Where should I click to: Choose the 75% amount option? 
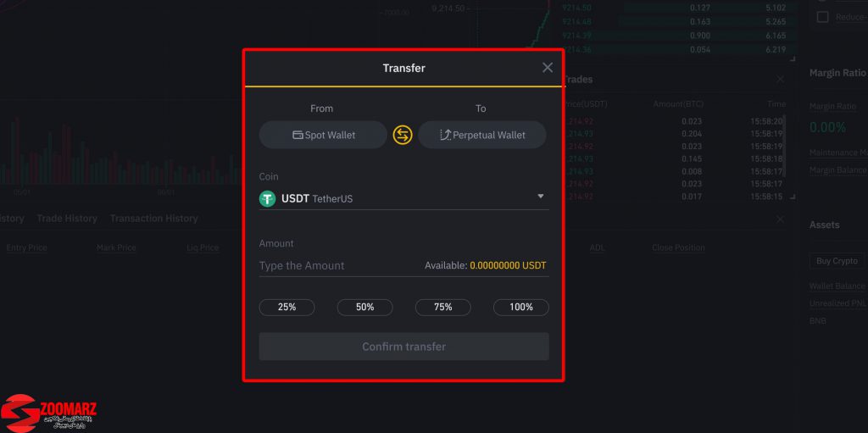tap(442, 308)
